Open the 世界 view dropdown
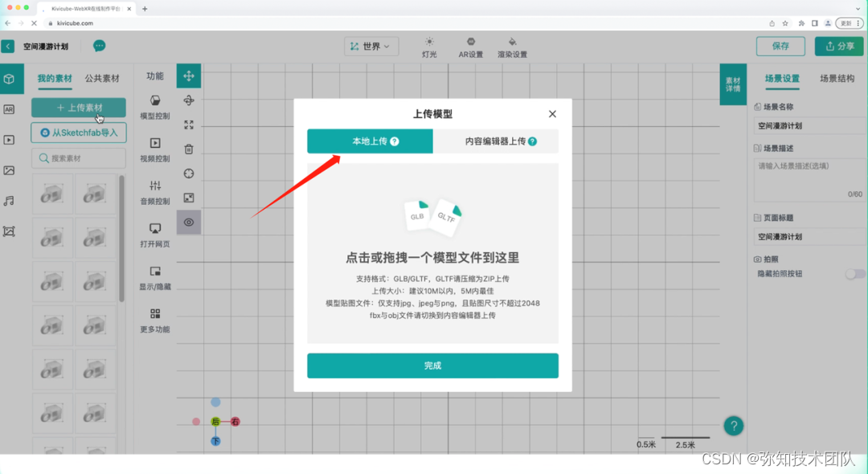Image resolution: width=868 pixels, height=474 pixels. [x=371, y=46]
